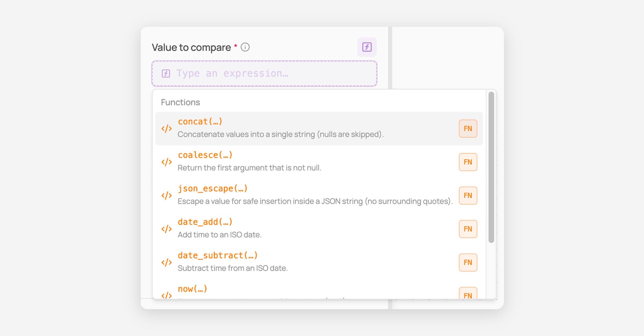Click the FN badge on the coalesce row
The image size is (644, 336).
tap(468, 162)
